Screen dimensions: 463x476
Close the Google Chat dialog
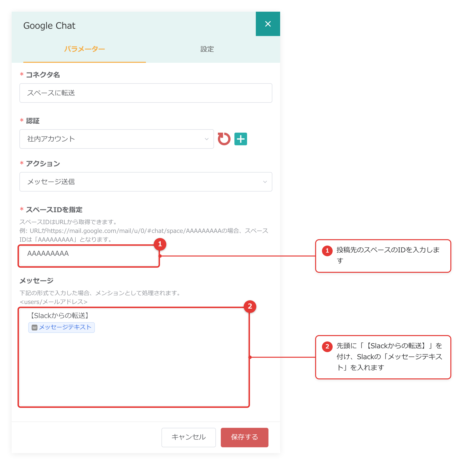[268, 24]
